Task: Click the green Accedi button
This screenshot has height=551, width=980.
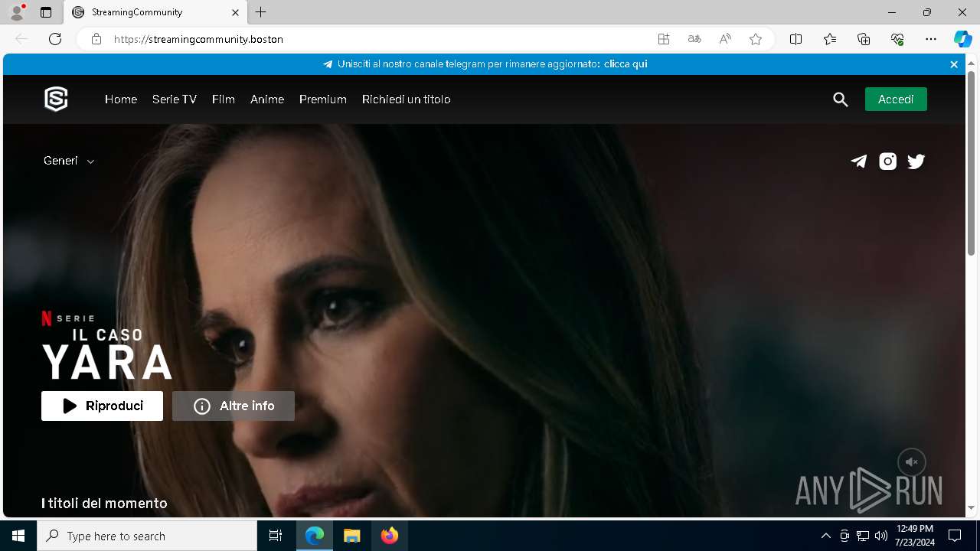Action: pos(896,99)
